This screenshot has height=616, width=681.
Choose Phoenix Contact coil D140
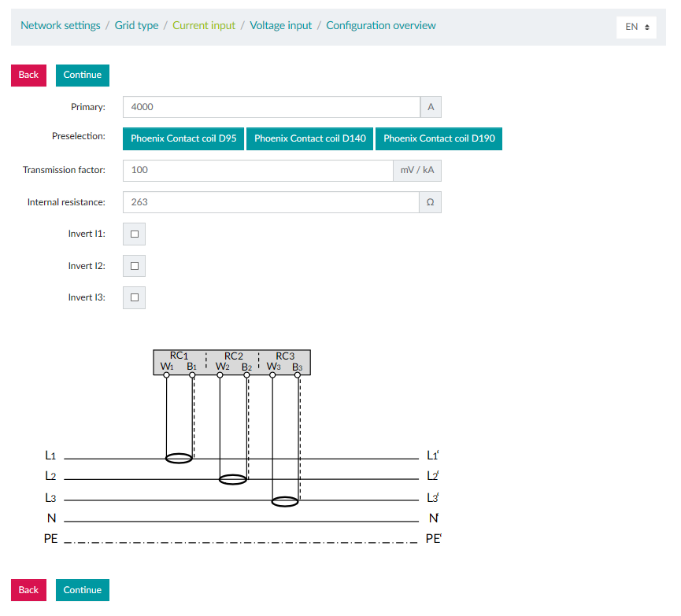tap(310, 138)
